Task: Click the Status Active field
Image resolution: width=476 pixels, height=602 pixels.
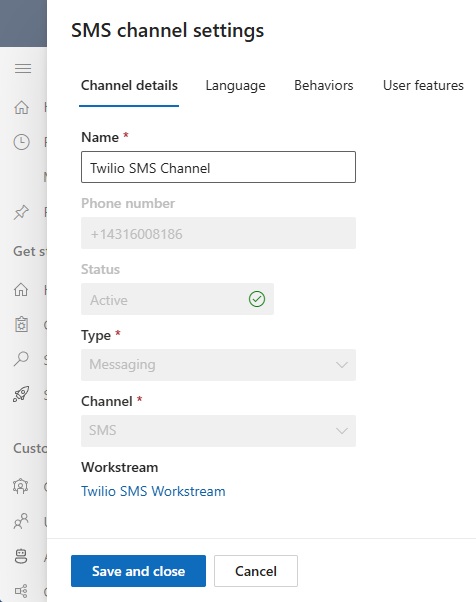Action: pyautogui.click(x=177, y=299)
